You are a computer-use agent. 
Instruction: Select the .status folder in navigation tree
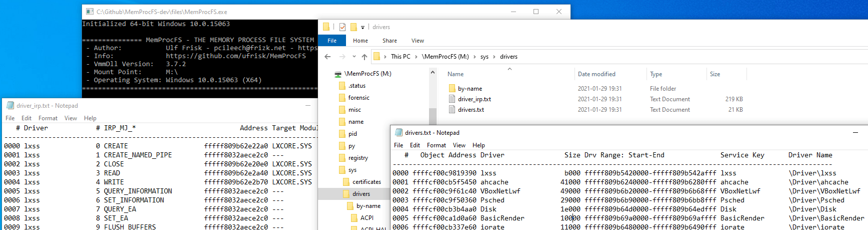pos(357,86)
